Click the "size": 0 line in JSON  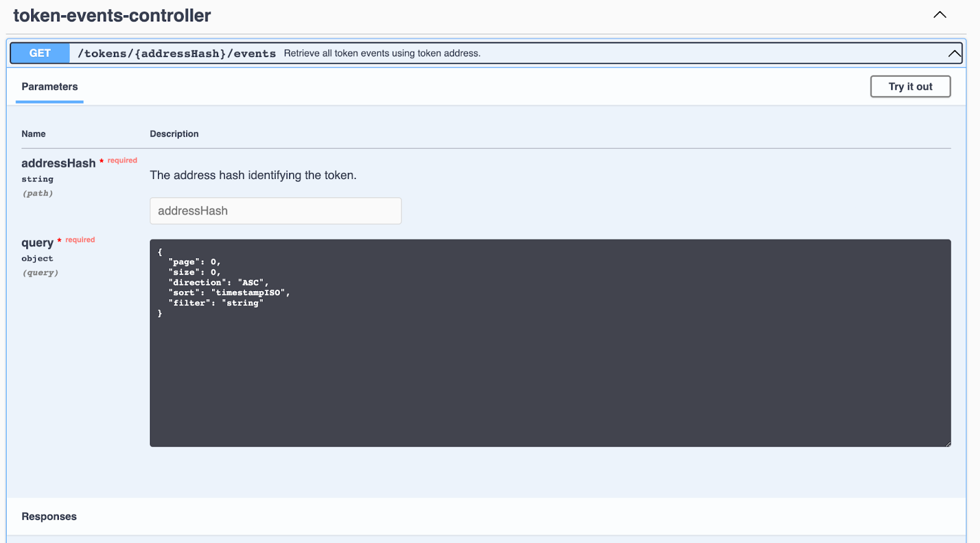pyautogui.click(x=195, y=272)
